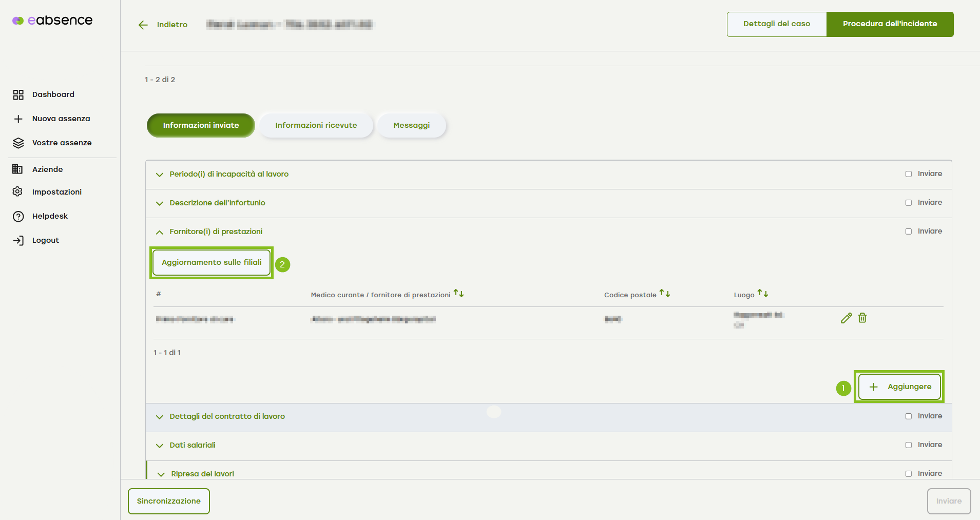Click the Aziende building icon
This screenshot has width=980, height=520.
click(x=18, y=169)
